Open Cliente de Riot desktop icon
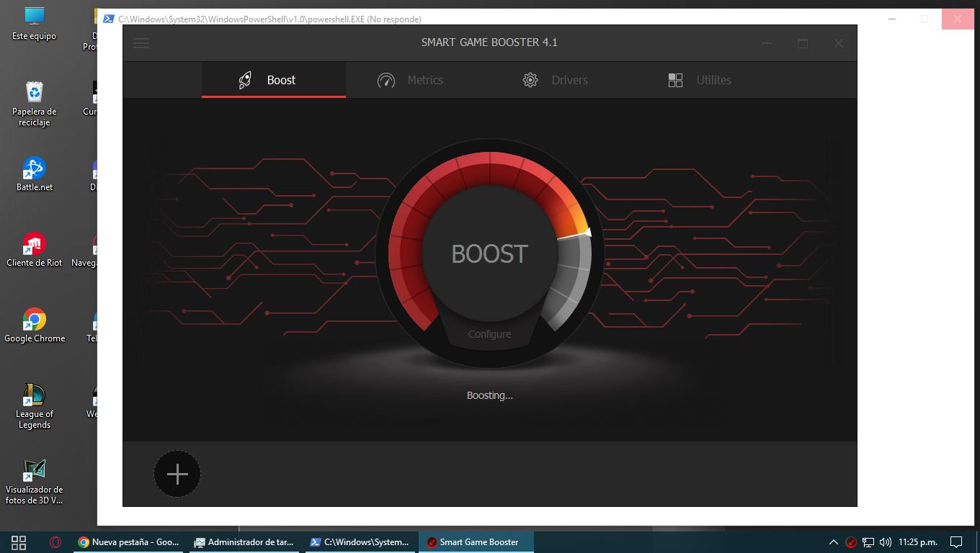Image resolution: width=980 pixels, height=553 pixels. pos(35,249)
